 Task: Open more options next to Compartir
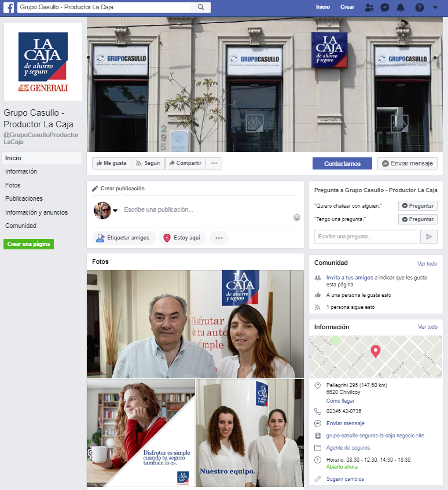[214, 163]
